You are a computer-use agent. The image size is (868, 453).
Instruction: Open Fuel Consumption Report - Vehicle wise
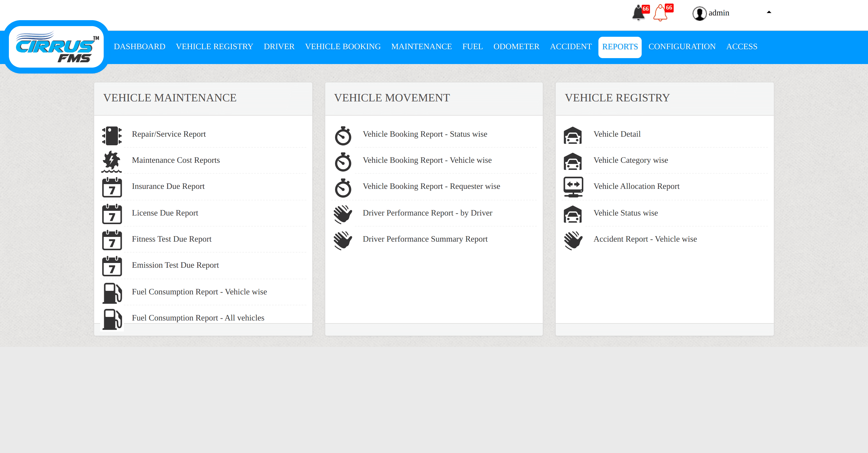tap(199, 292)
